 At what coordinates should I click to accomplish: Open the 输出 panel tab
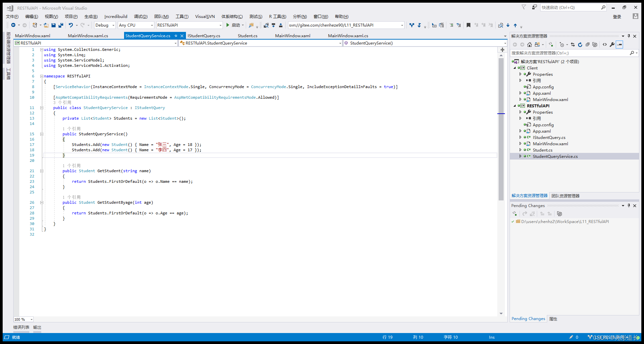[37, 327]
